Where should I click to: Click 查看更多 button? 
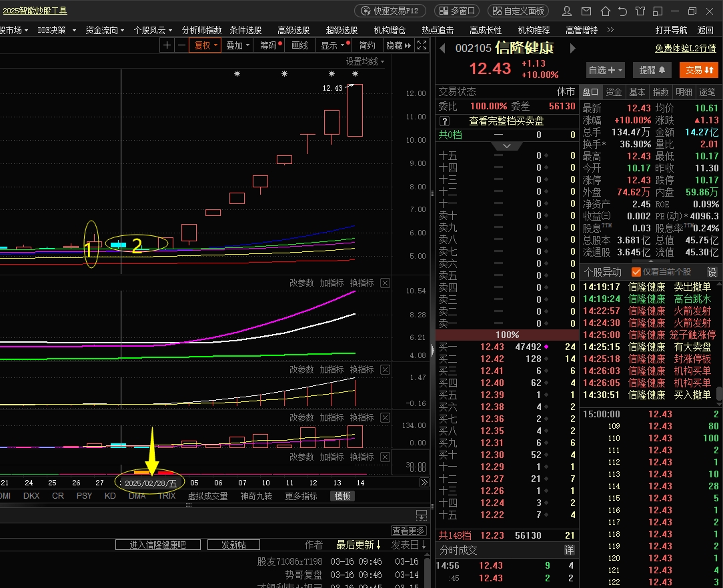(x=409, y=531)
